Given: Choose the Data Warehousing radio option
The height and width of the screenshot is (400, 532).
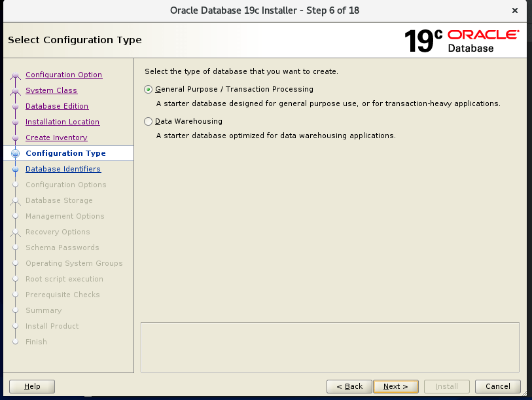Looking at the screenshot, I should 149,121.
